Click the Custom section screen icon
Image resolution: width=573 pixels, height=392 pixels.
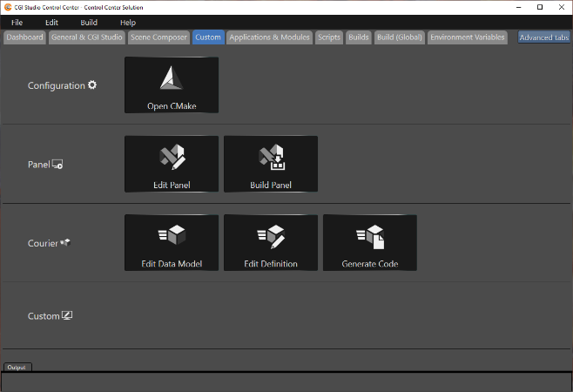(x=67, y=315)
